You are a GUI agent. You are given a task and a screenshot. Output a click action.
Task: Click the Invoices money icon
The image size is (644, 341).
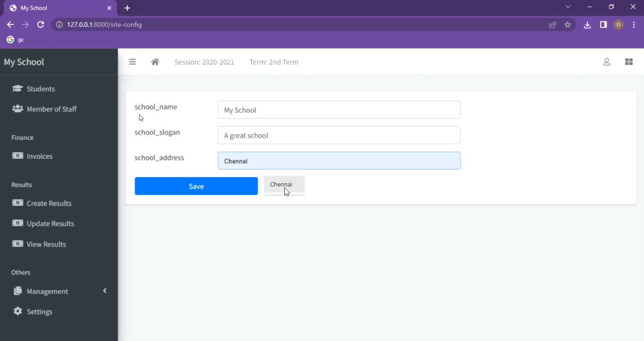pyautogui.click(x=18, y=156)
